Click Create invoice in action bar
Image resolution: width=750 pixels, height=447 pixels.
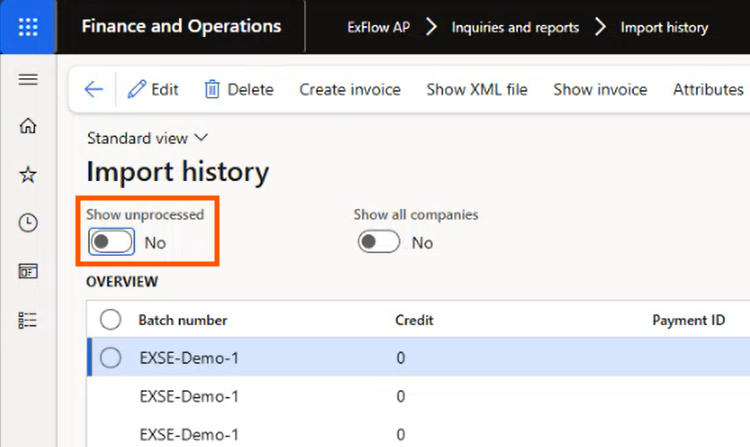coord(350,89)
